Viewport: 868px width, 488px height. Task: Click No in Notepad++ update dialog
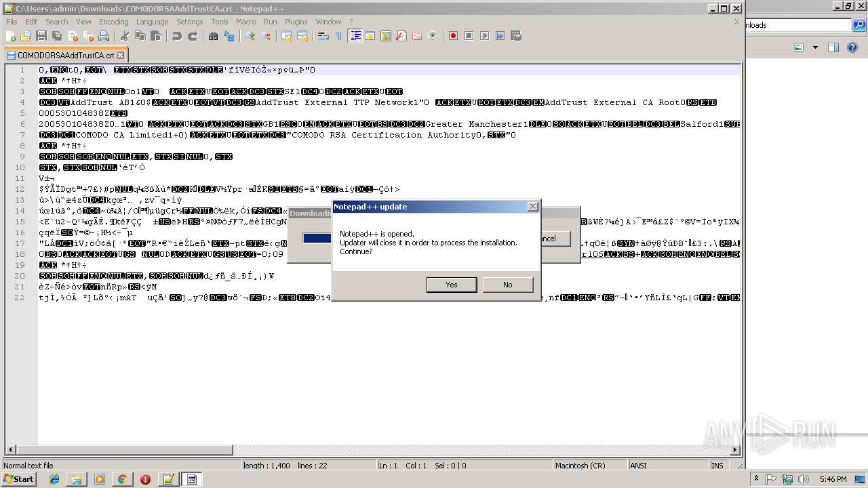tap(507, 285)
